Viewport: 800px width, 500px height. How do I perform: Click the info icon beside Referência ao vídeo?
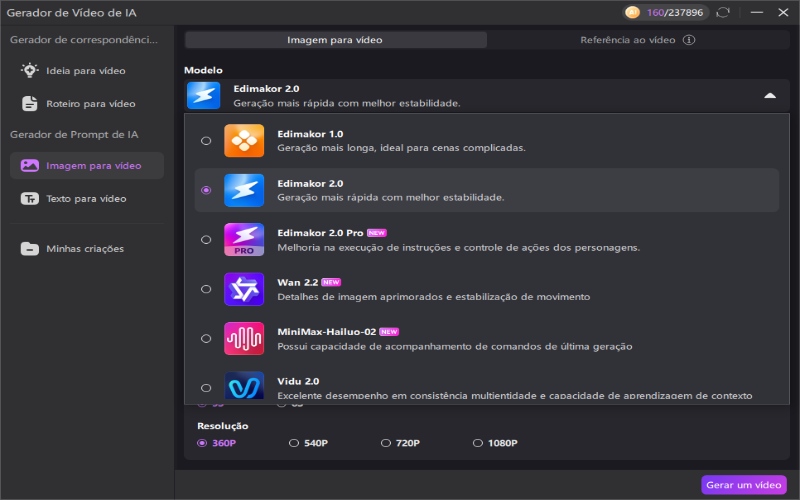(689, 41)
